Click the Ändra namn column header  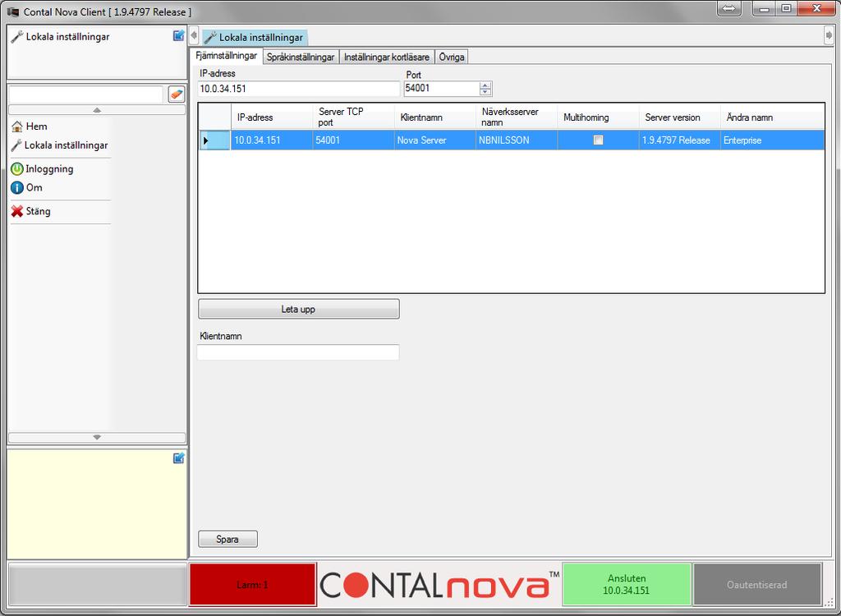(772, 117)
